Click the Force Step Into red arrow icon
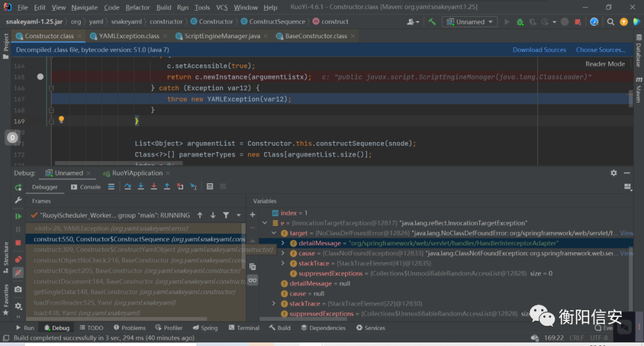 coord(154,187)
